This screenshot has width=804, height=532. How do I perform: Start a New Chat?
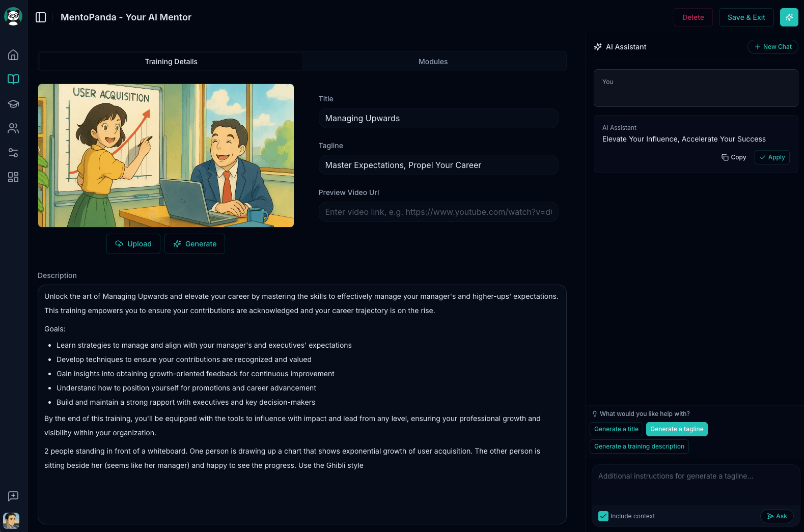[772, 47]
